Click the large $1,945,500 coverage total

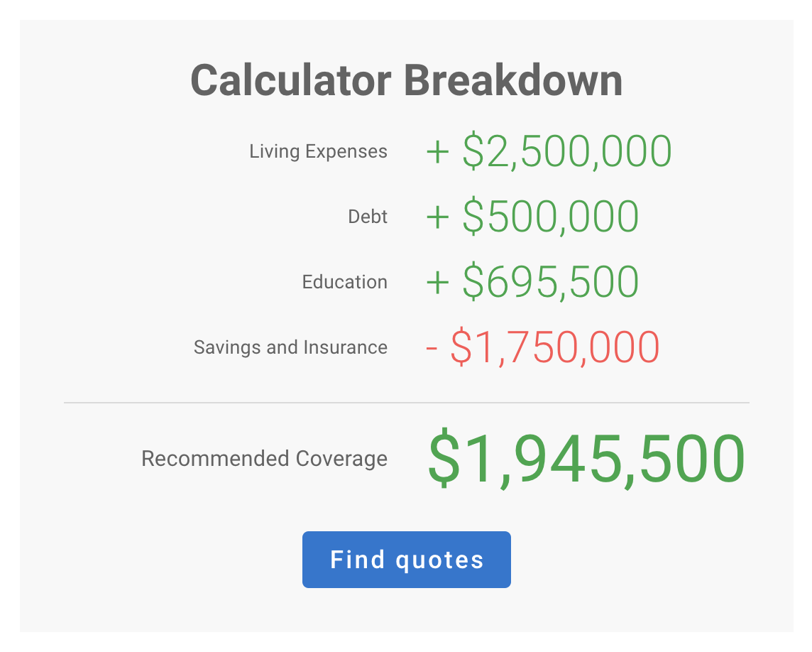pyautogui.click(x=586, y=458)
